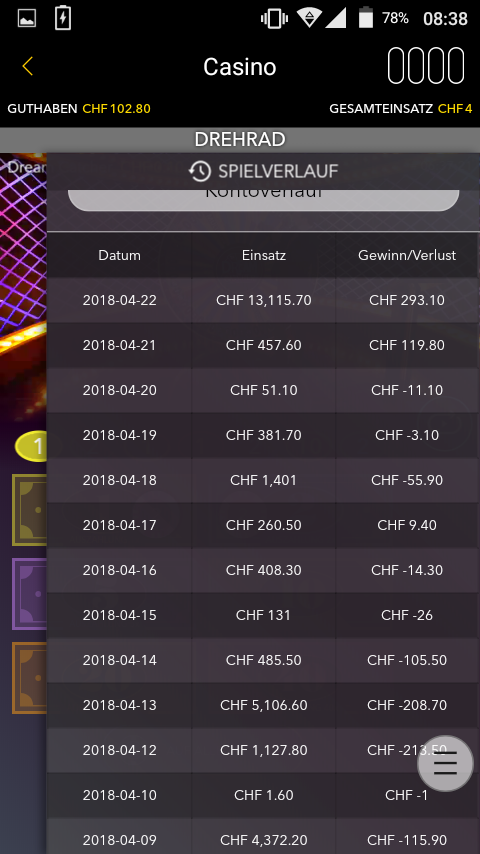Select loss CHF -11.10
The width and height of the screenshot is (480, 854).
407,390
